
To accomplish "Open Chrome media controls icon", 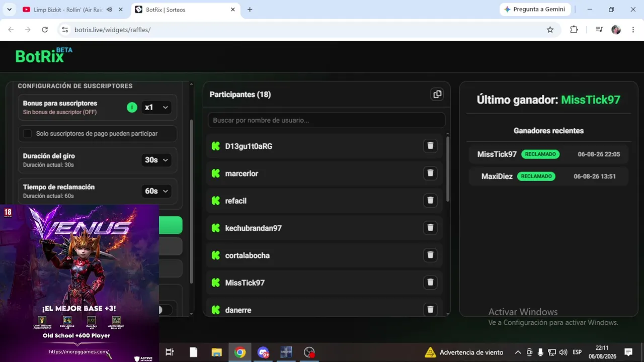I will (x=599, y=30).
